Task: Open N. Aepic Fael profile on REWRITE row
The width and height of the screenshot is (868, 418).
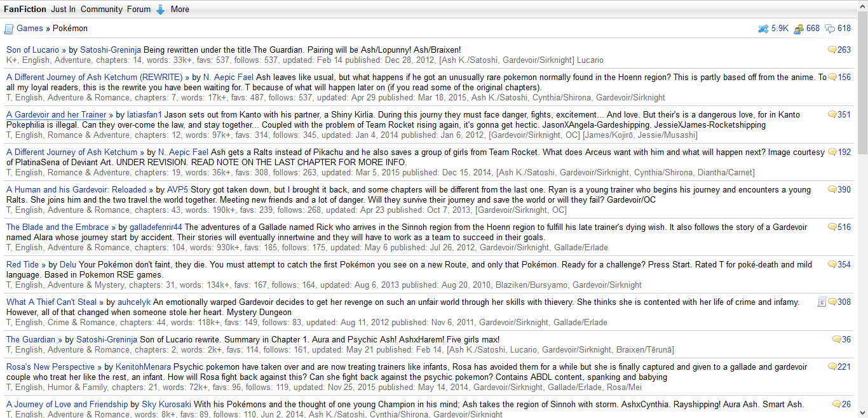Action: [x=229, y=77]
